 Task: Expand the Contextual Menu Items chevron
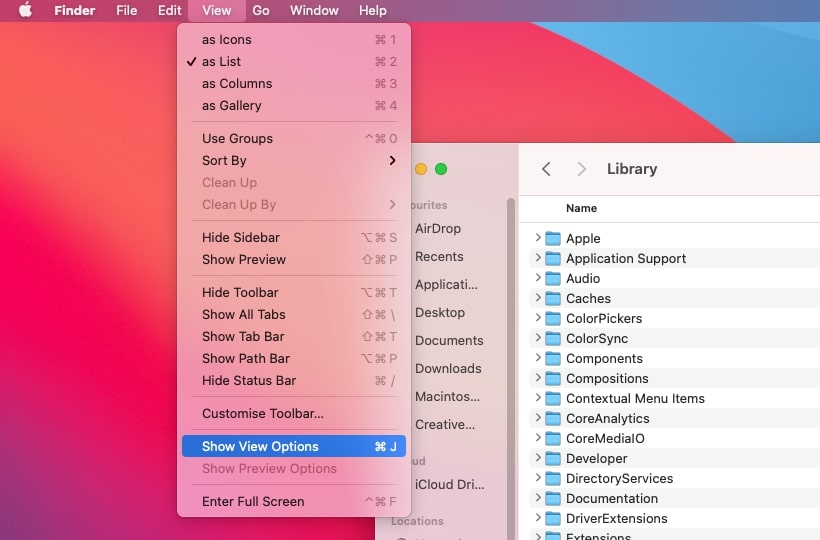coord(538,397)
